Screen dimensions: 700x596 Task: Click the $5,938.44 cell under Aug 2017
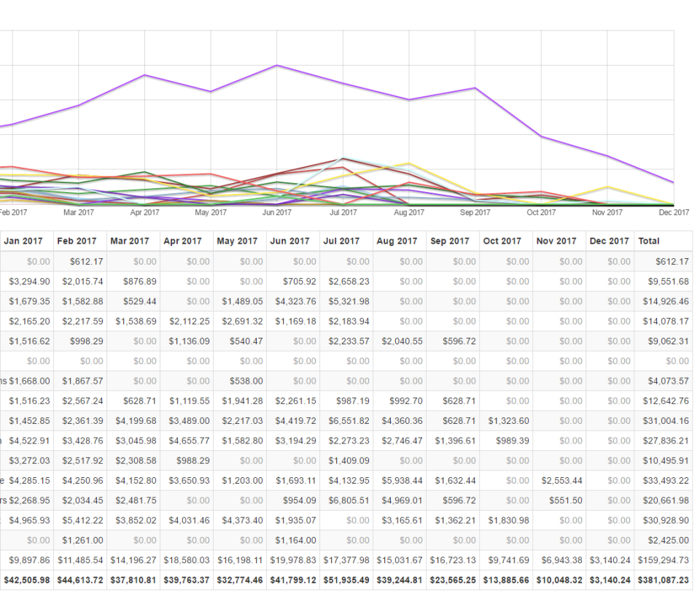tap(402, 481)
